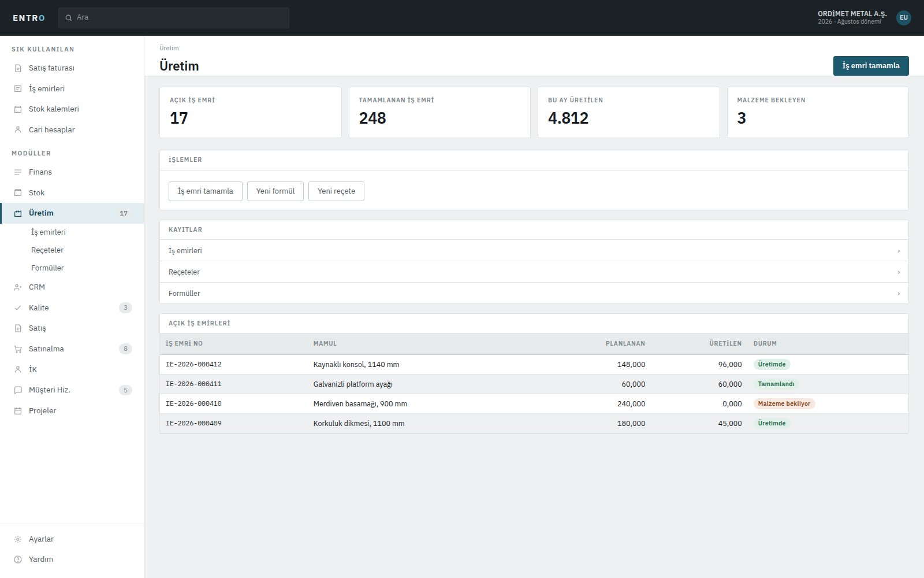The image size is (924, 578).
Task: Expand the İş emirleri row chevron in Kayıtlar
Action: (899, 251)
